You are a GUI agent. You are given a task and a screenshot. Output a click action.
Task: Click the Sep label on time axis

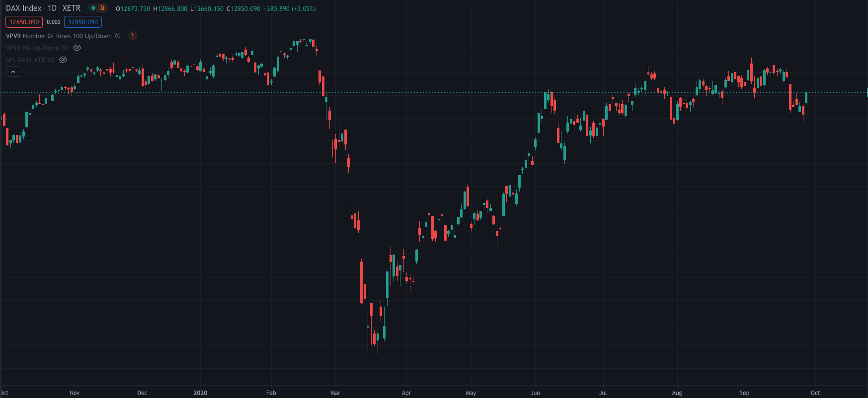744,393
